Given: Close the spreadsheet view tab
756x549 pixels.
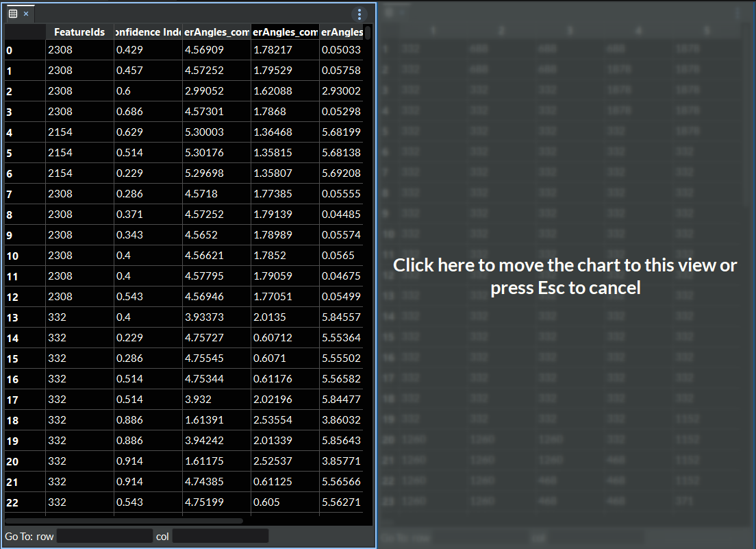Looking at the screenshot, I should (x=26, y=14).
